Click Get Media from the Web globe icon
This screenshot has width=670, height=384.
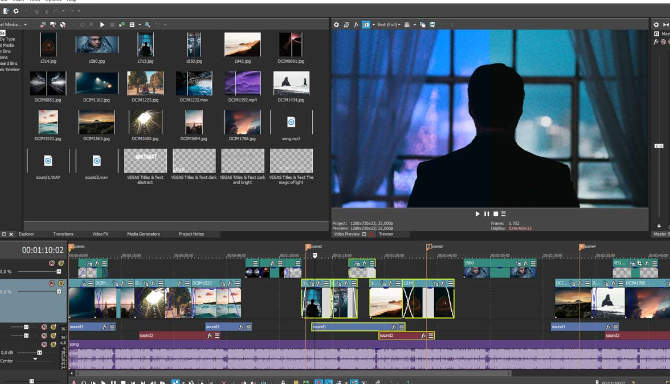[63, 25]
